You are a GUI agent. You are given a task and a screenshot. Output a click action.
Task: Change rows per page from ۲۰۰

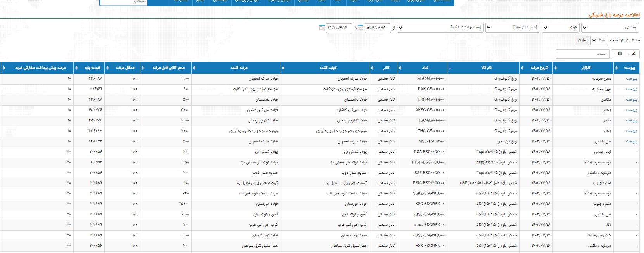click(599, 40)
